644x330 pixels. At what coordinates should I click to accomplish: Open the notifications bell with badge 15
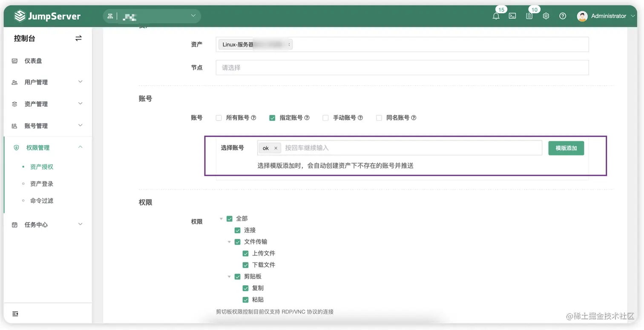click(x=496, y=16)
